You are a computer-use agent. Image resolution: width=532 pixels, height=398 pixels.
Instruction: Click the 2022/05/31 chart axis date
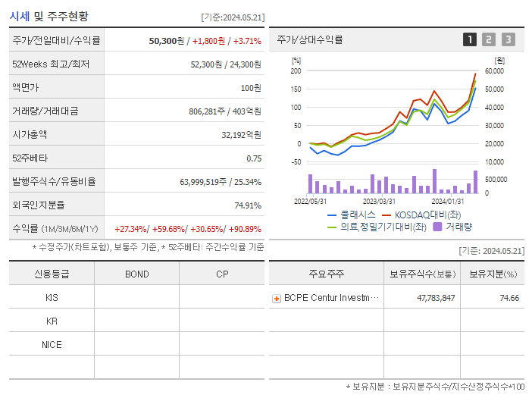click(x=310, y=201)
